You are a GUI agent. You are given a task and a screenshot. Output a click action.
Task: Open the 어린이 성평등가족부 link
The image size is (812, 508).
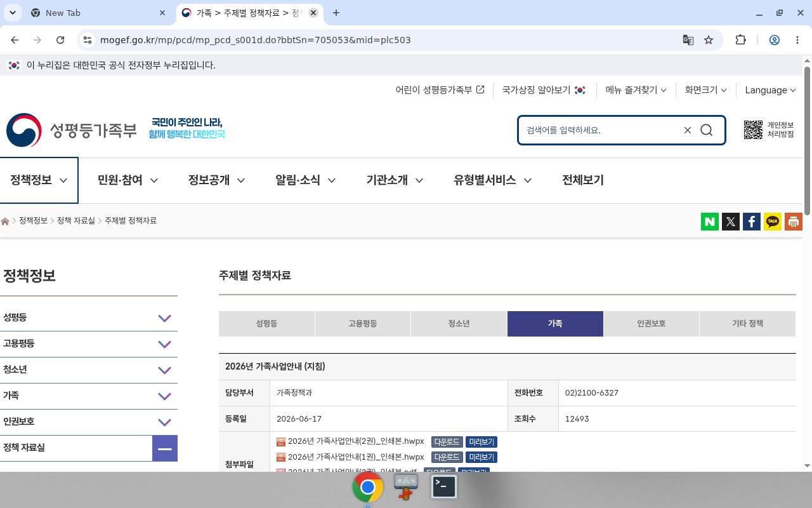click(x=440, y=90)
